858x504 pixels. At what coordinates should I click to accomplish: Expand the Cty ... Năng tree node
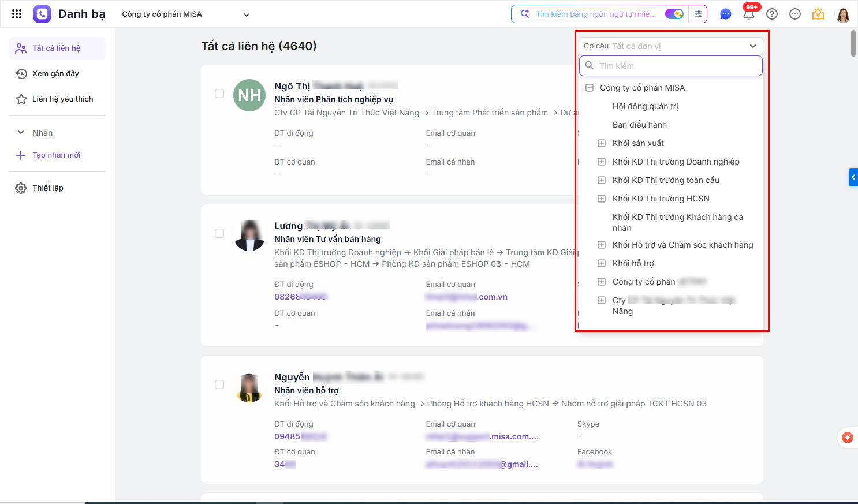pyautogui.click(x=602, y=300)
